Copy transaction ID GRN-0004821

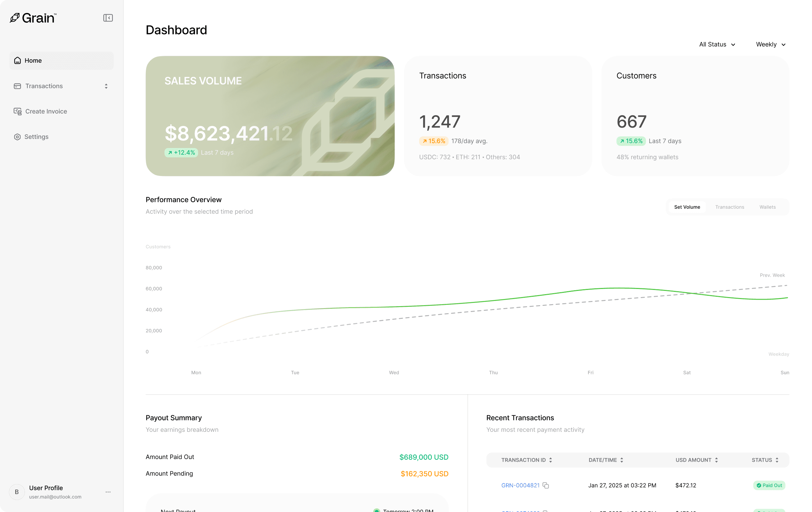point(546,485)
